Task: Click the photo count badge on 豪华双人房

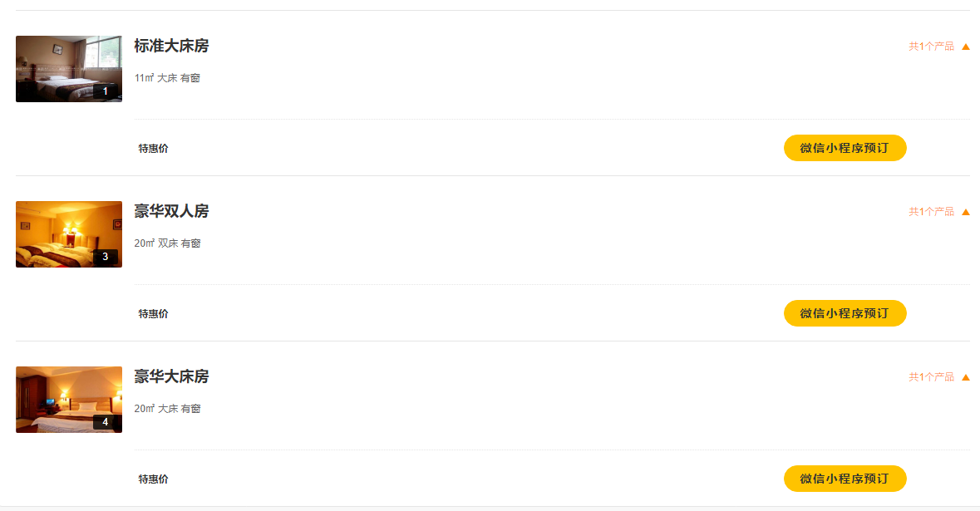Action: (106, 257)
